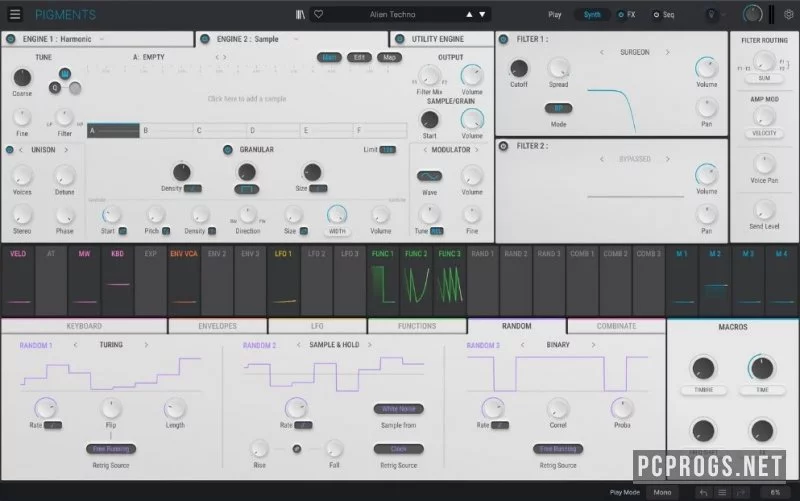Toggle Filter 1 power button
The height and width of the screenshot is (501, 800).
click(504, 39)
